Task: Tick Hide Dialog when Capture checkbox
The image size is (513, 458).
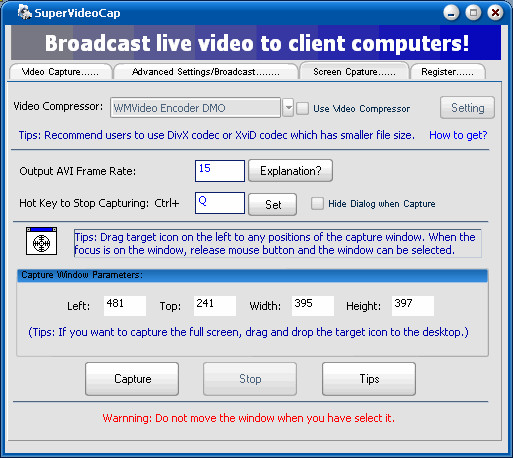Action: tap(317, 203)
